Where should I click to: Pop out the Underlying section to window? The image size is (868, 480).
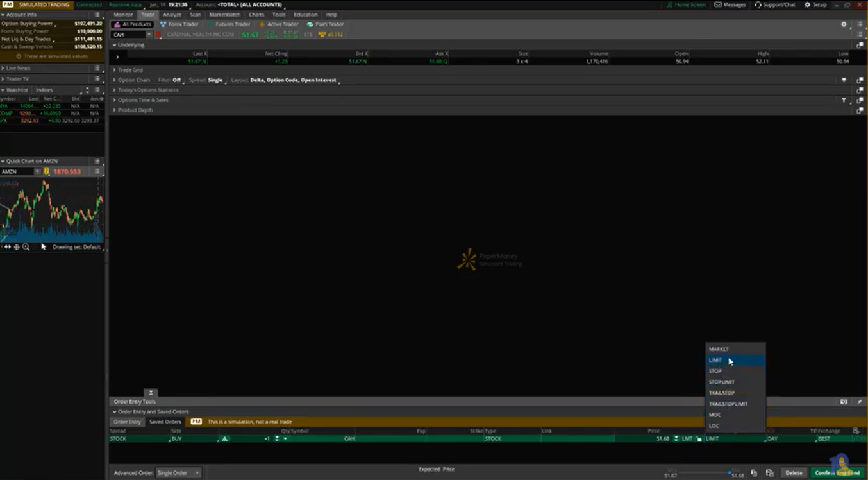coord(860,45)
